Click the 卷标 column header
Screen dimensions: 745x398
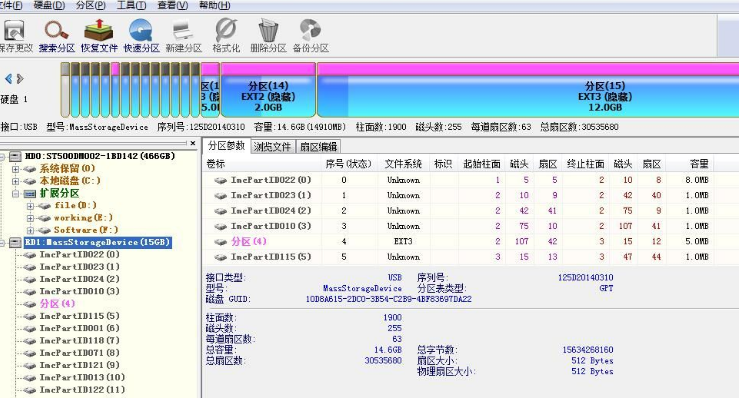(262, 164)
